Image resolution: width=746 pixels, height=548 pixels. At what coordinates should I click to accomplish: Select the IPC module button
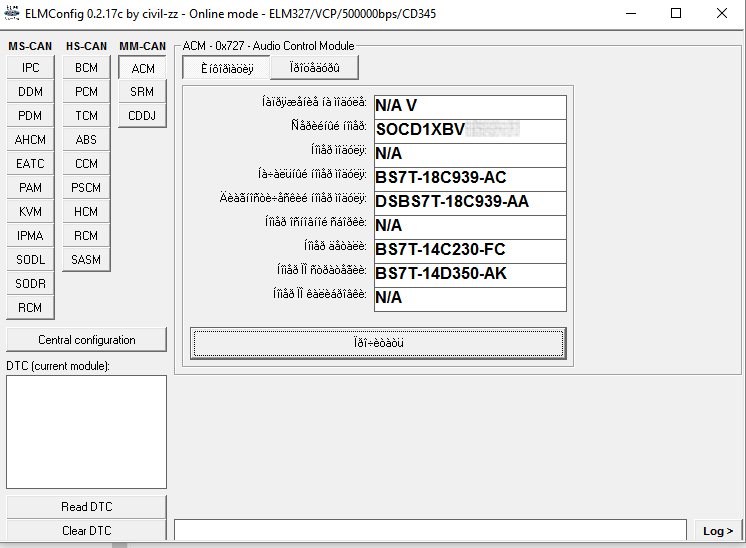pos(30,68)
